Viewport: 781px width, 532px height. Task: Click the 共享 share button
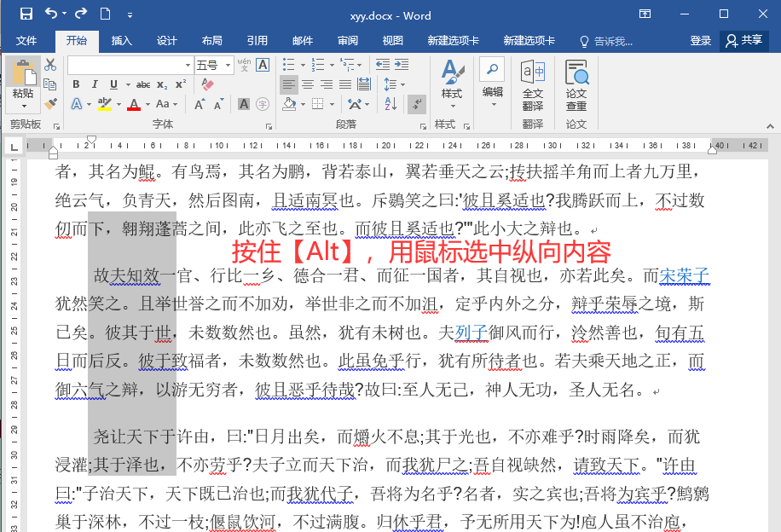(744, 41)
